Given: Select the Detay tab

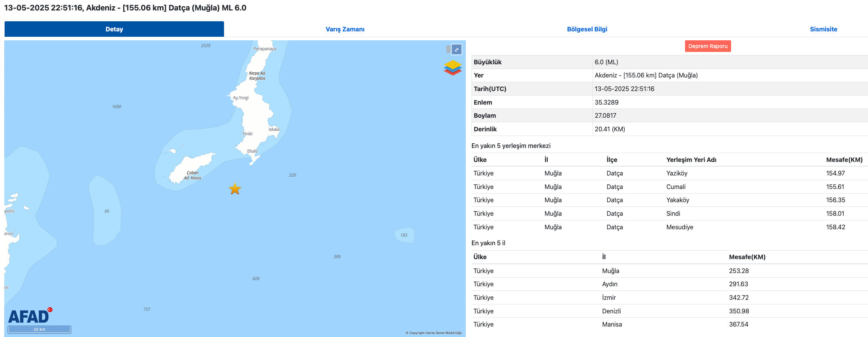Looking at the screenshot, I should click(x=114, y=29).
